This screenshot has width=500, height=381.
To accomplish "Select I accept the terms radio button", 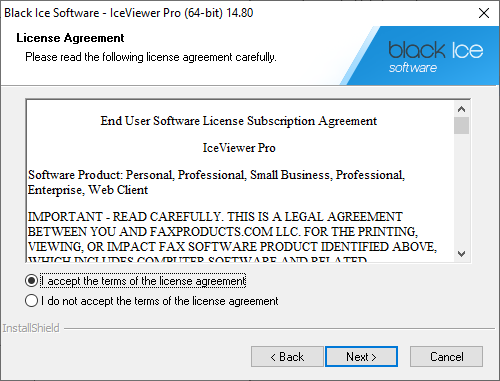I will pyautogui.click(x=31, y=281).
